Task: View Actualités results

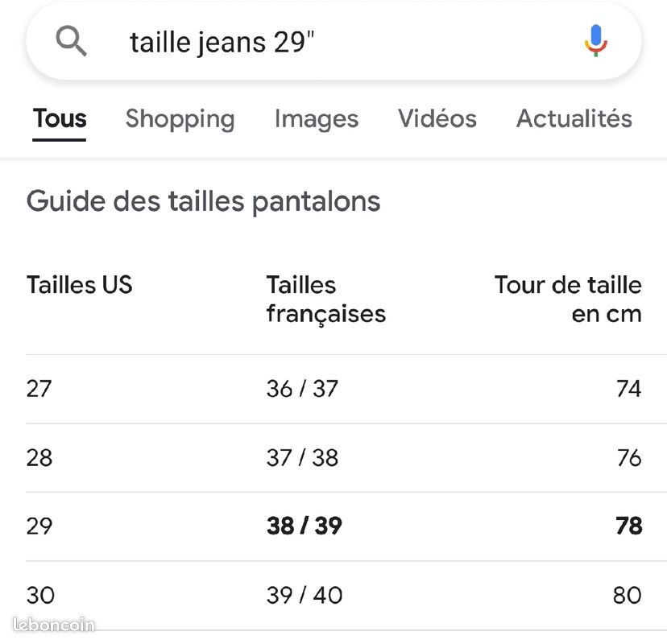Action: point(574,118)
